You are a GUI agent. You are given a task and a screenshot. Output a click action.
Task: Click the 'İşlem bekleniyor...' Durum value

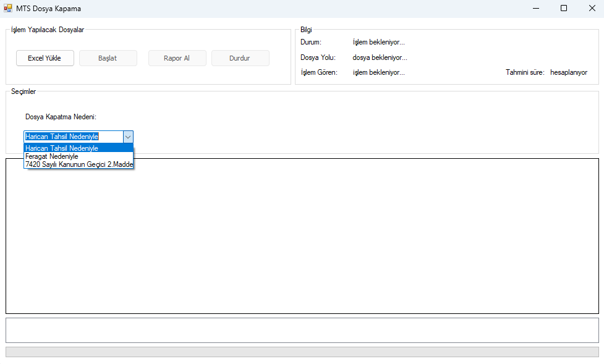[x=378, y=42]
